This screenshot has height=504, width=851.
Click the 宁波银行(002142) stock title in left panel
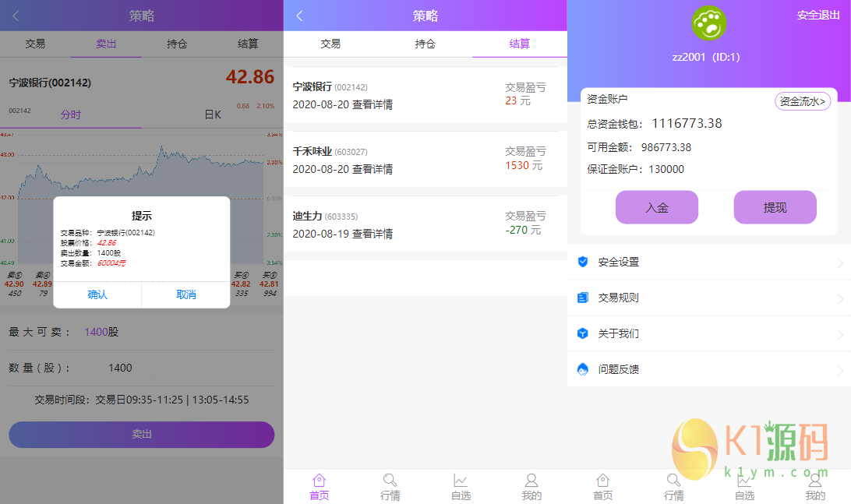coord(50,83)
